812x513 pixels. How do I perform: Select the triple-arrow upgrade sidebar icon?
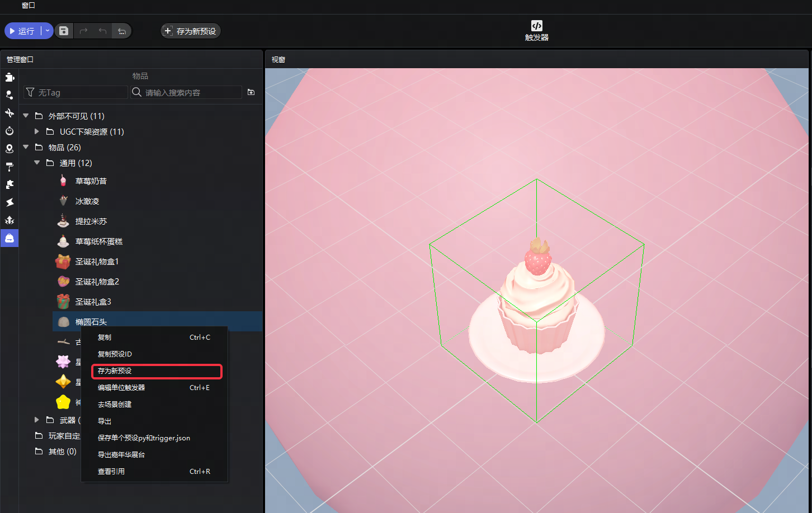click(x=10, y=220)
